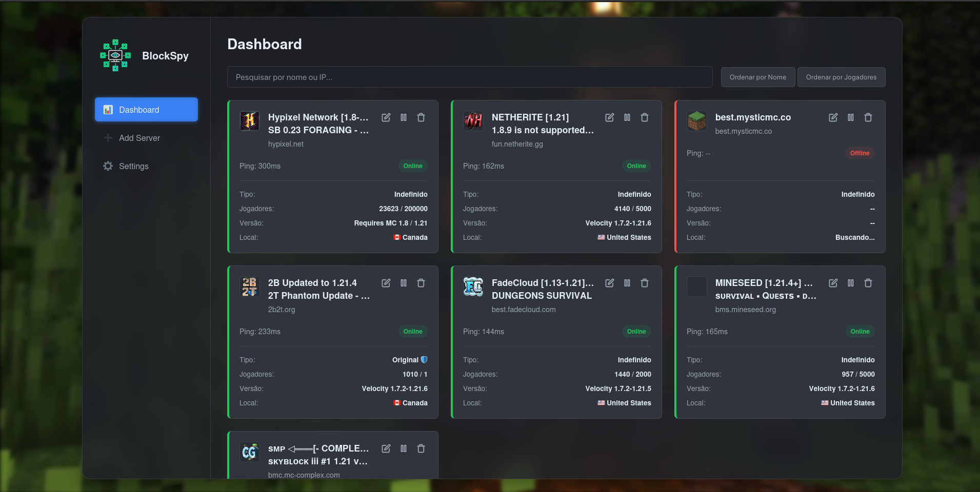
Task: Pause monitoring for NETHERITE server
Action: click(627, 117)
